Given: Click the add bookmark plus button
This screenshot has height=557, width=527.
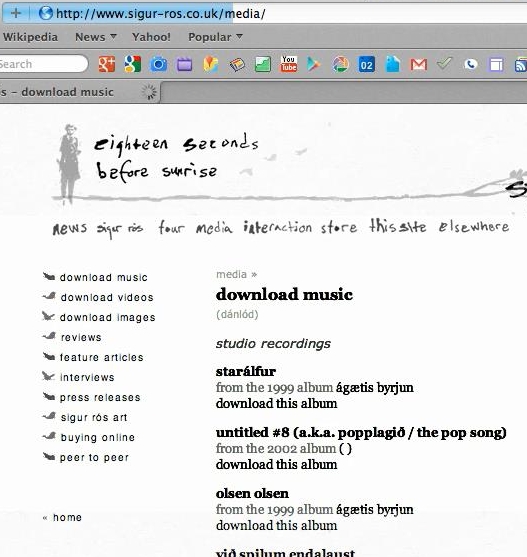Looking at the screenshot, I should 16,13.
